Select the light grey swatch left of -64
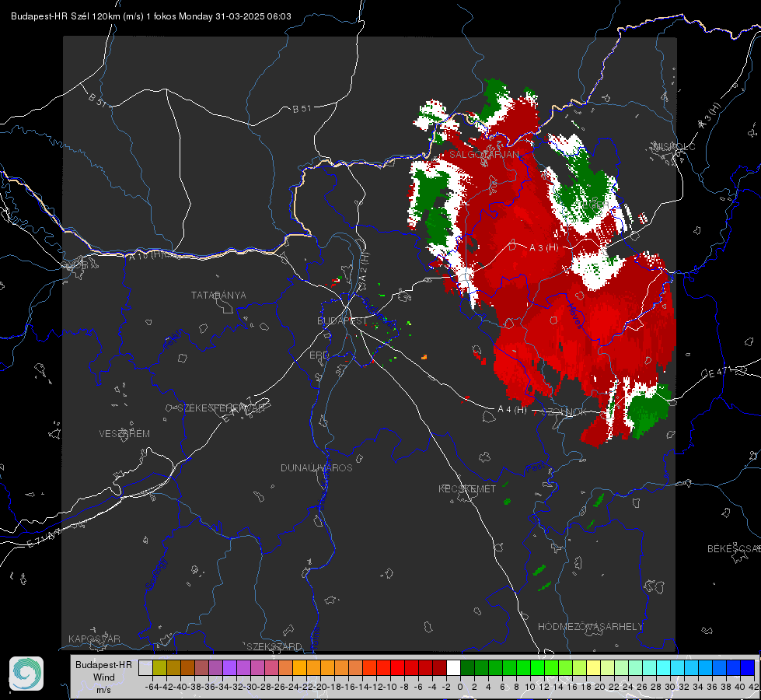Image resolution: width=761 pixels, height=700 pixels. click(145, 668)
